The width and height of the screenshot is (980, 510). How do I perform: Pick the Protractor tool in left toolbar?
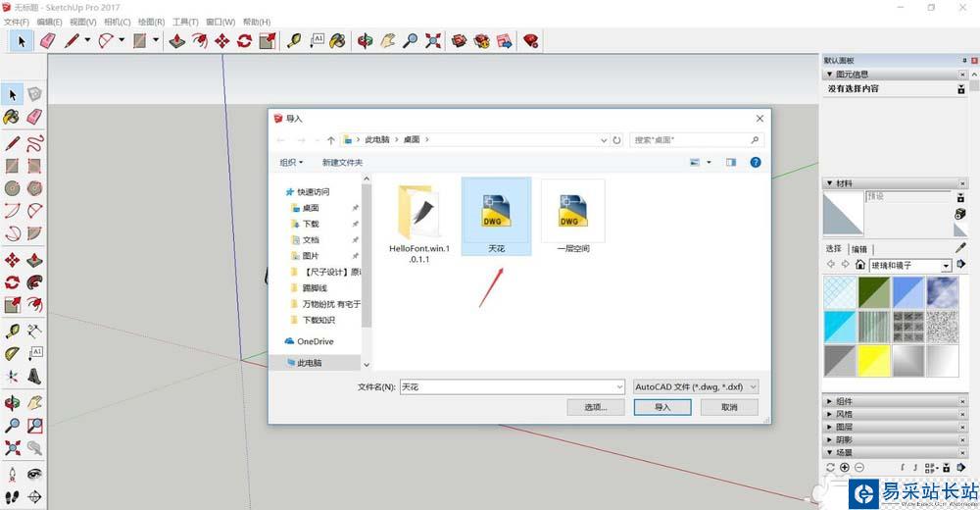pos(13,353)
